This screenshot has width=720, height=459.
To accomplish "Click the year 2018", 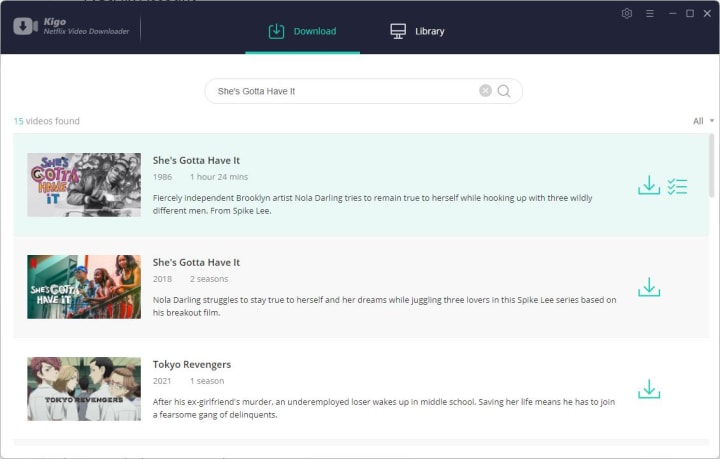I will coord(163,279).
